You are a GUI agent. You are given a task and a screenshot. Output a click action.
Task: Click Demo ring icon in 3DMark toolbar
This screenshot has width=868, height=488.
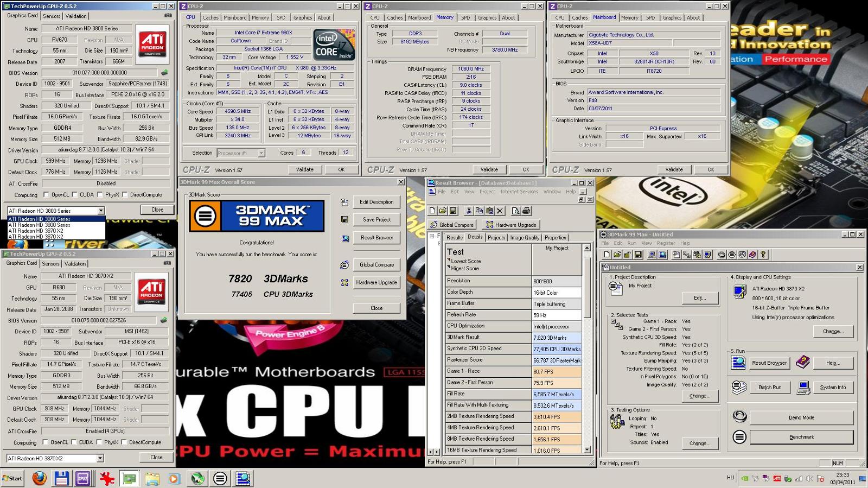tap(722, 255)
